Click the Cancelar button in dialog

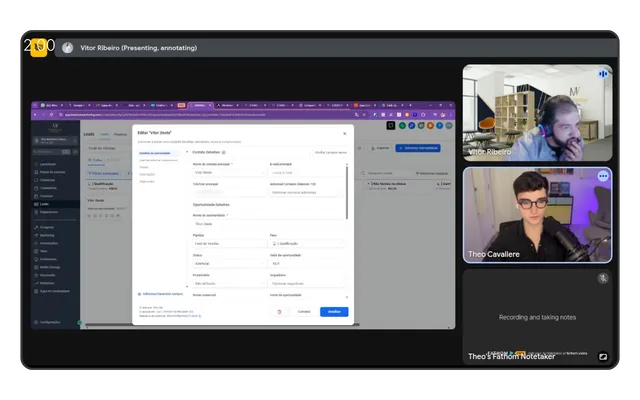(304, 312)
